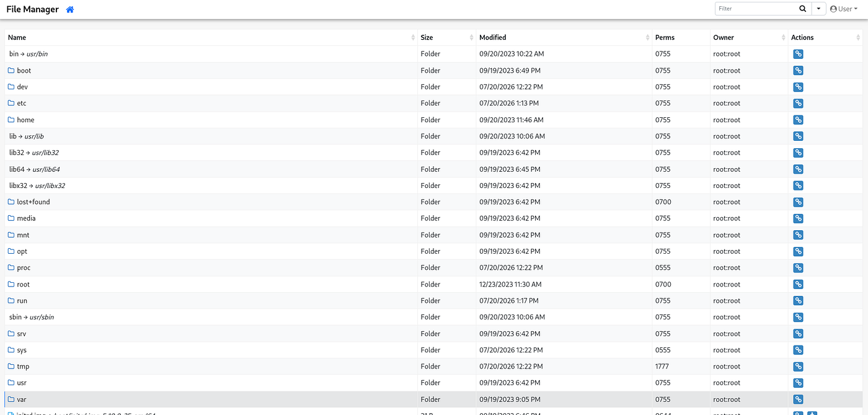The height and width of the screenshot is (415, 868).
Task: Open the filter options caret dropdown
Action: (818, 9)
